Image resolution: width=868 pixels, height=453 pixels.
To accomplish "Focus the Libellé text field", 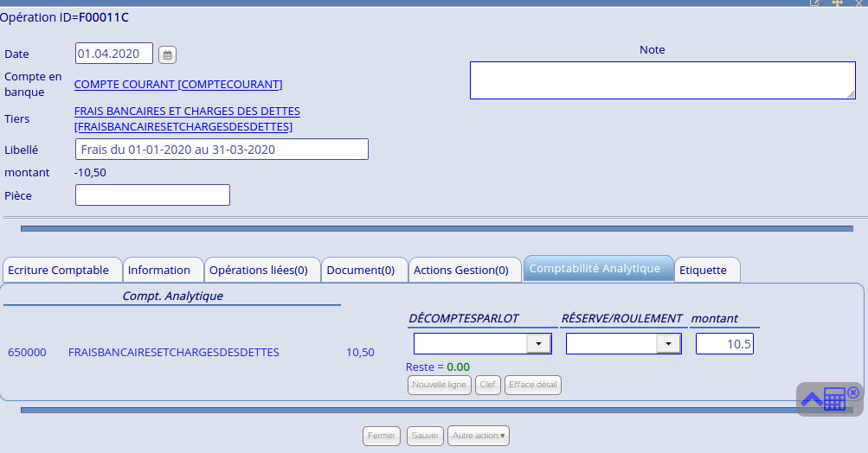I will [x=222, y=150].
